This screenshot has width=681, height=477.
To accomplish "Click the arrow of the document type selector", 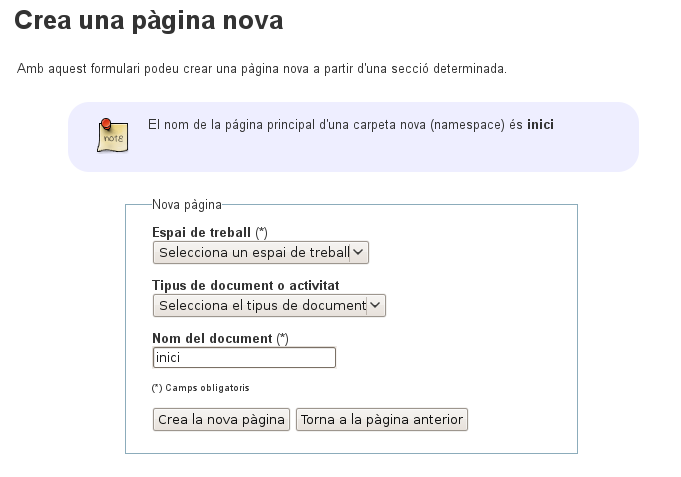I will 376,305.
